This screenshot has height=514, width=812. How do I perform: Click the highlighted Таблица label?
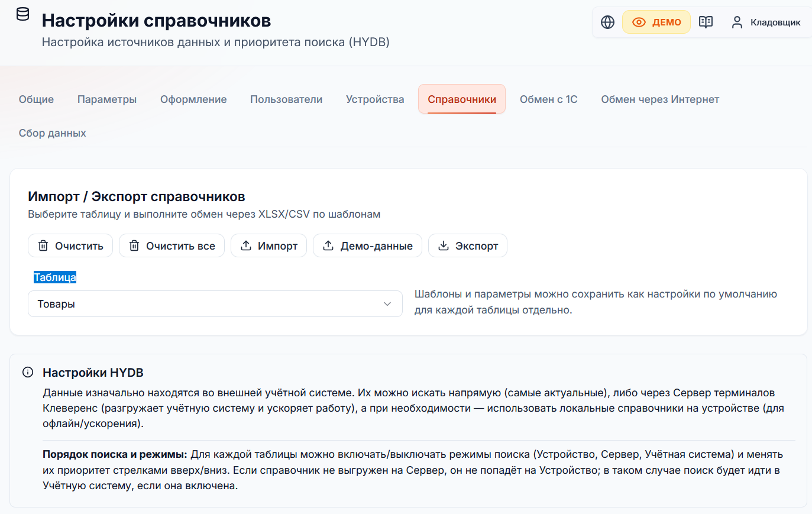pos(55,277)
